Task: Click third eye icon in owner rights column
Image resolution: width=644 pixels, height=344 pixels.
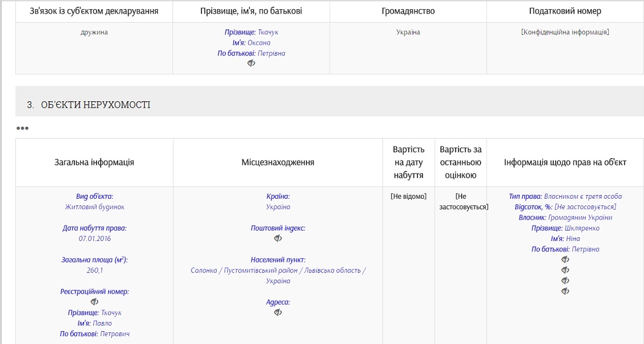Action: pyautogui.click(x=565, y=281)
